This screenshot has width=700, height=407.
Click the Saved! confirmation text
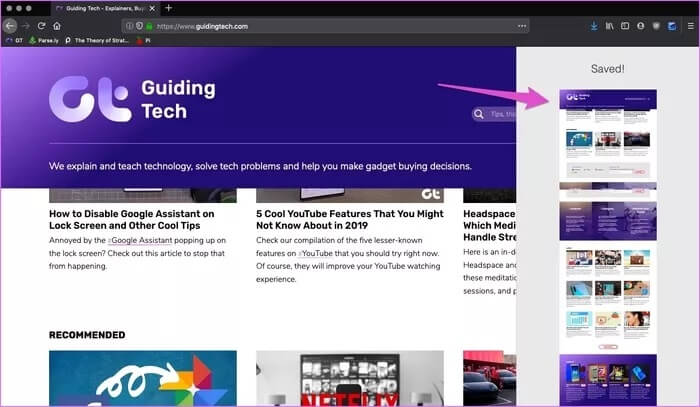608,69
